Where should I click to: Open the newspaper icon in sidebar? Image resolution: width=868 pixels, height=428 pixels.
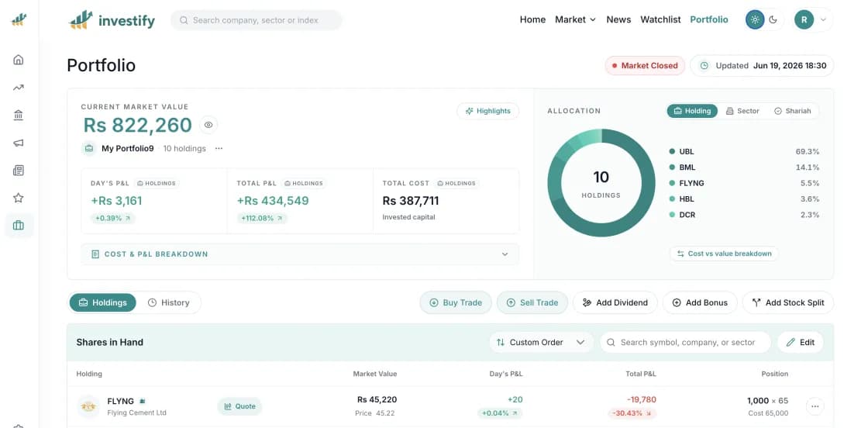[x=19, y=171]
